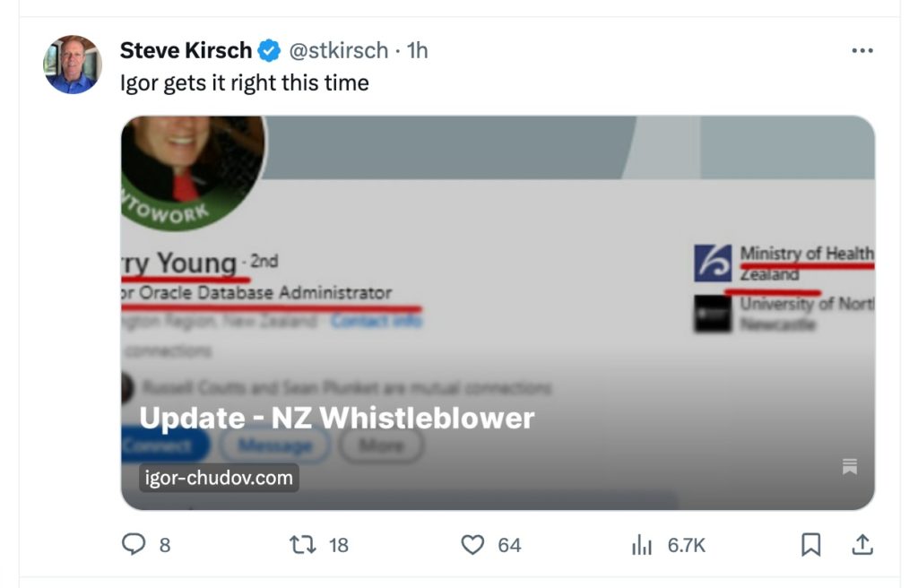Click the Update - NZ Whistleblower headline
Viewport: 918px width, 588px height.
337,418
